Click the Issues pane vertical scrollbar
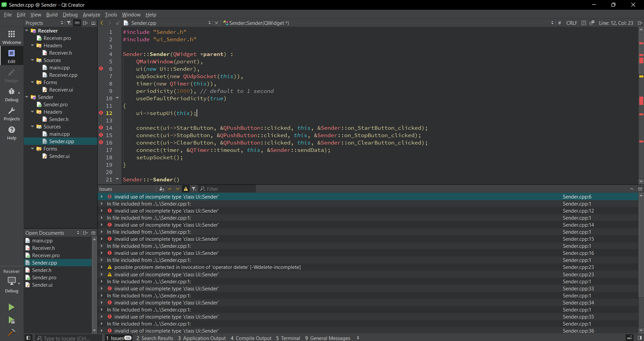 (641, 248)
